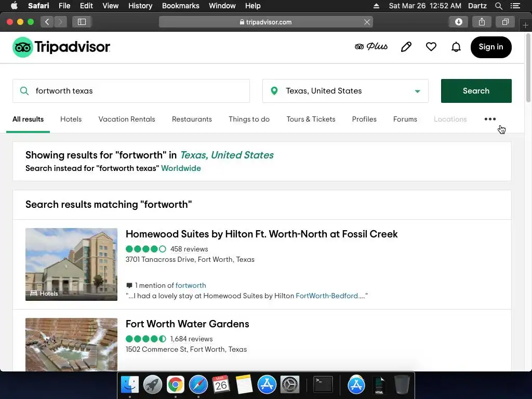Stop loading page with X in address bar
The width and height of the screenshot is (532, 399).
[367, 22]
